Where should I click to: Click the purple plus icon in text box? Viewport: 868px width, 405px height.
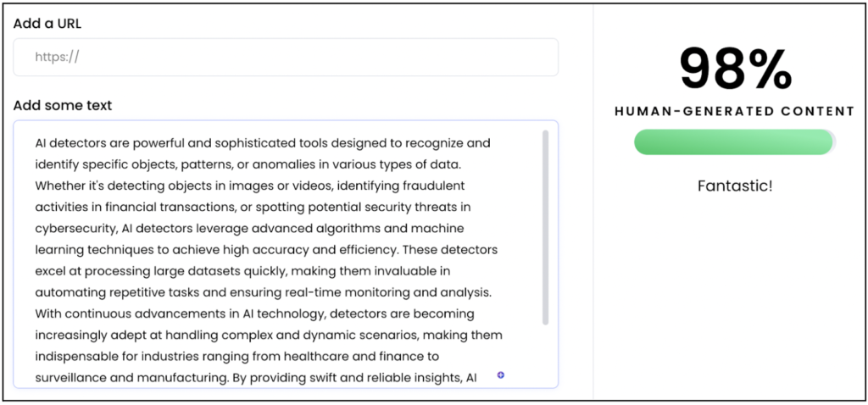[501, 375]
